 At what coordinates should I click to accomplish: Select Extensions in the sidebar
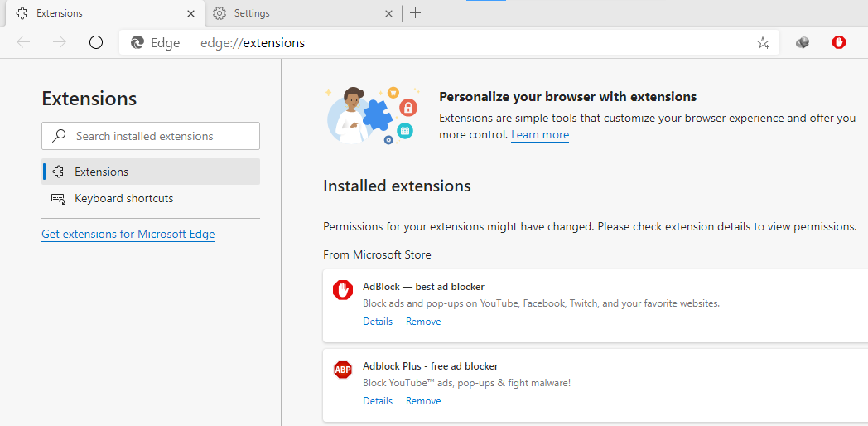click(x=151, y=172)
